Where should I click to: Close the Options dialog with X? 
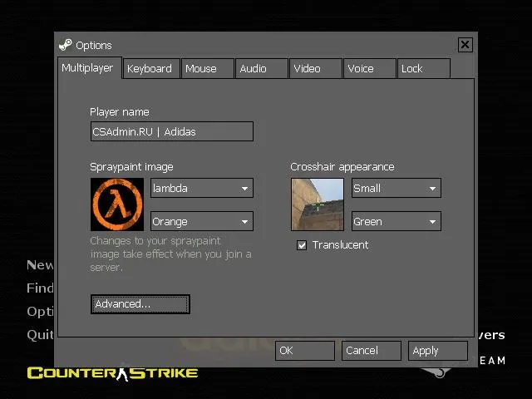465,45
